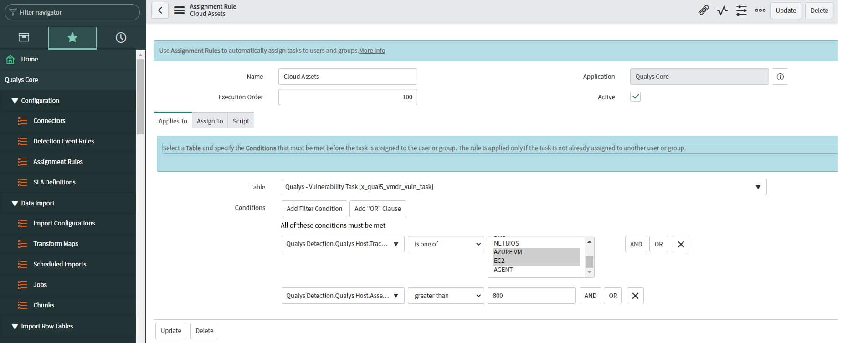This screenshot has width=868, height=348.
Task: Toggle the Active checkbox
Action: 635,97
